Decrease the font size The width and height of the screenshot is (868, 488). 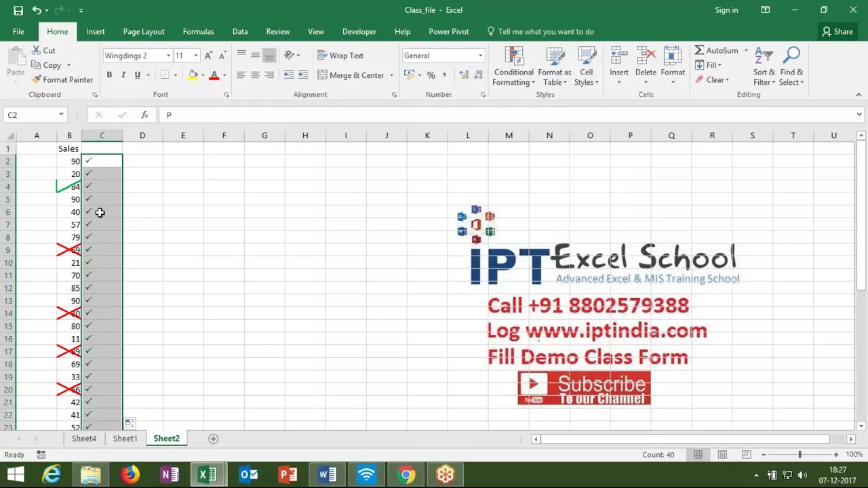[222, 56]
